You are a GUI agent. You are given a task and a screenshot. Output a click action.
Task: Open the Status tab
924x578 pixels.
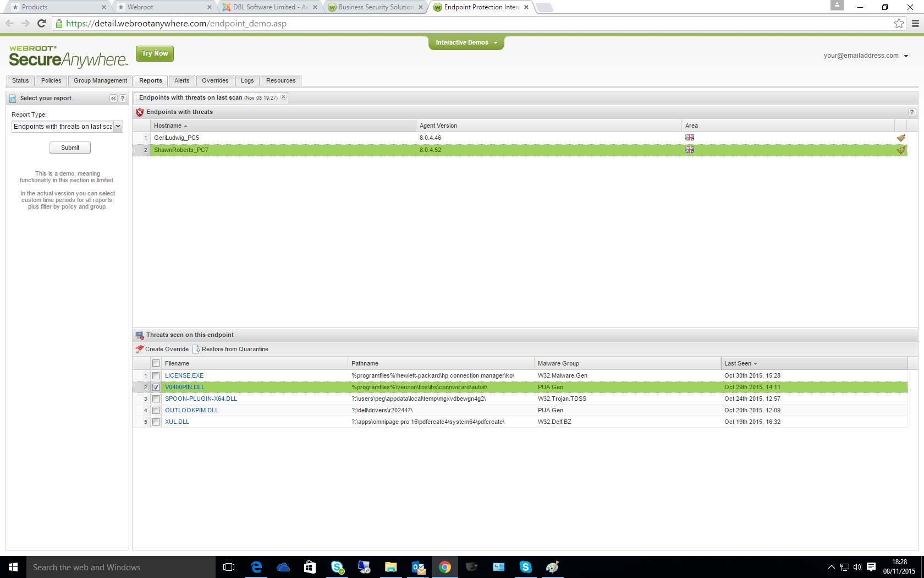coord(20,80)
